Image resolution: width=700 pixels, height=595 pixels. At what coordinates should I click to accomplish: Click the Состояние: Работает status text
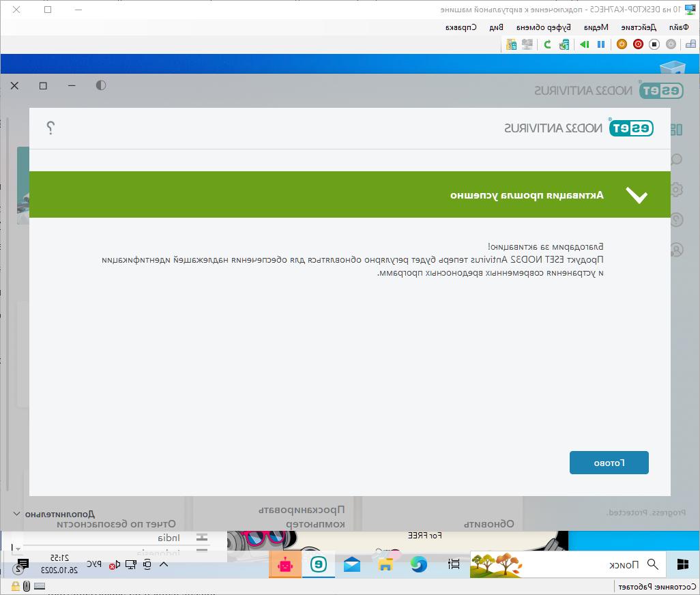click(657, 587)
